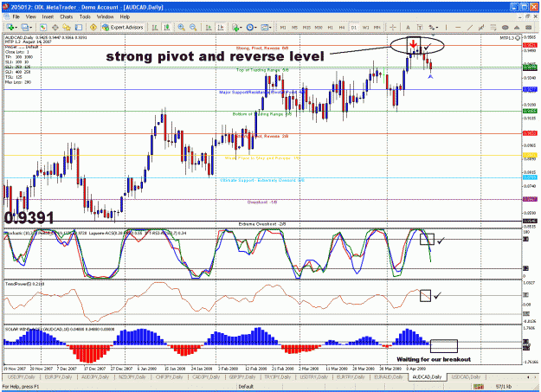The image size is (541, 392).
Task: Switch to the USDJPY,Daily chart tab
Action: 22,376
